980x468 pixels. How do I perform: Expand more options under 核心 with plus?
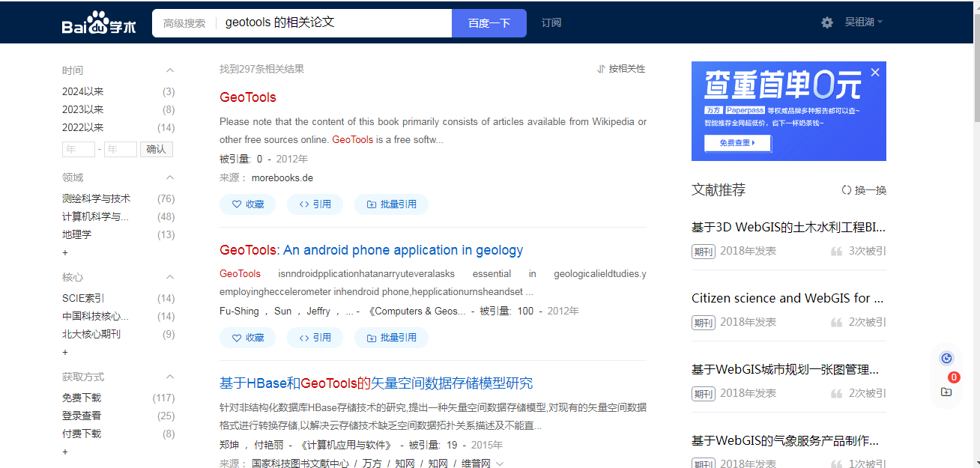[65, 352]
